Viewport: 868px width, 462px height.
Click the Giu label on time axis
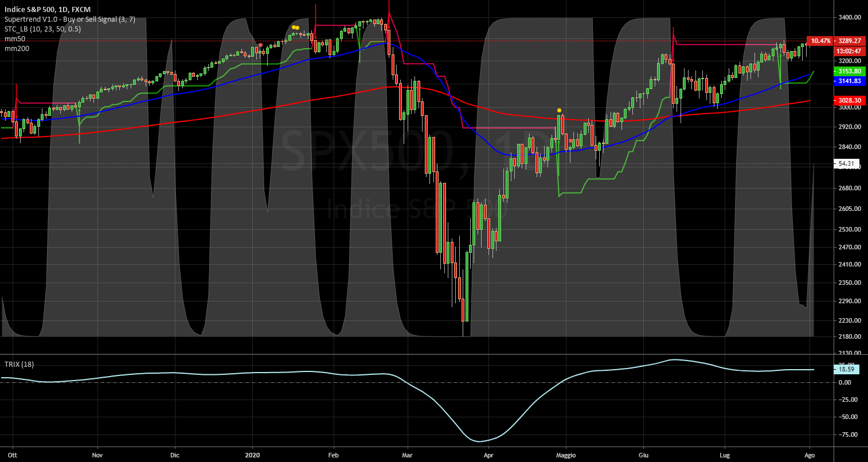coord(643,455)
